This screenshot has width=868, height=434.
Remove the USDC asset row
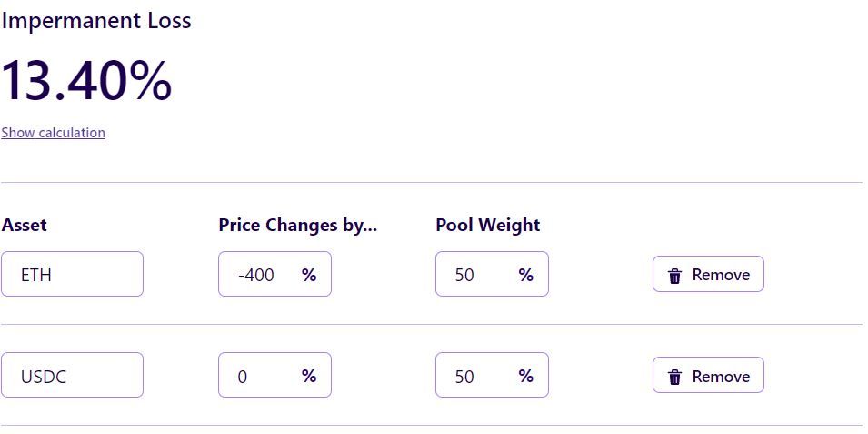pyautogui.click(x=708, y=376)
